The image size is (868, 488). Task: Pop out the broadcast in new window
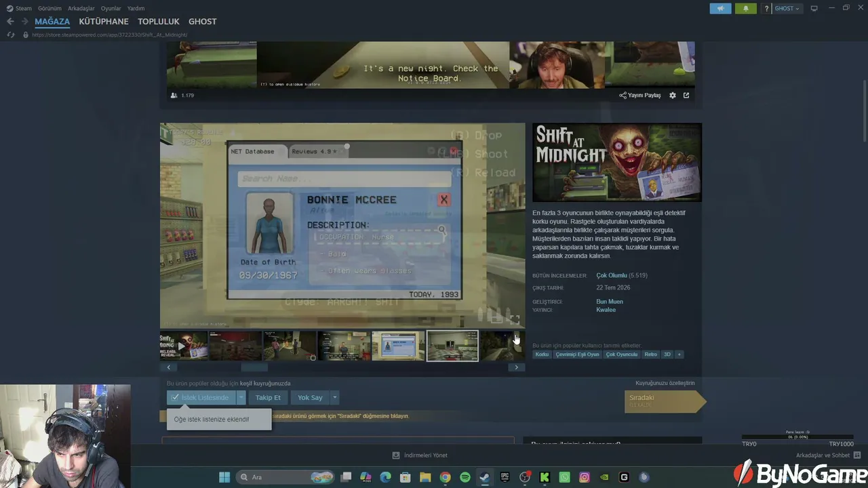pyautogui.click(x=686, y=96)
